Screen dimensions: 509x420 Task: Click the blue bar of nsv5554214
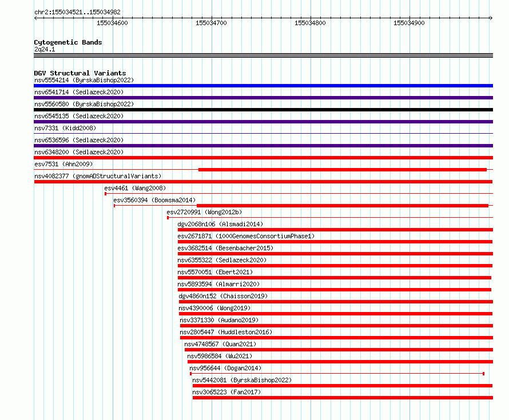tap(263, 86)
